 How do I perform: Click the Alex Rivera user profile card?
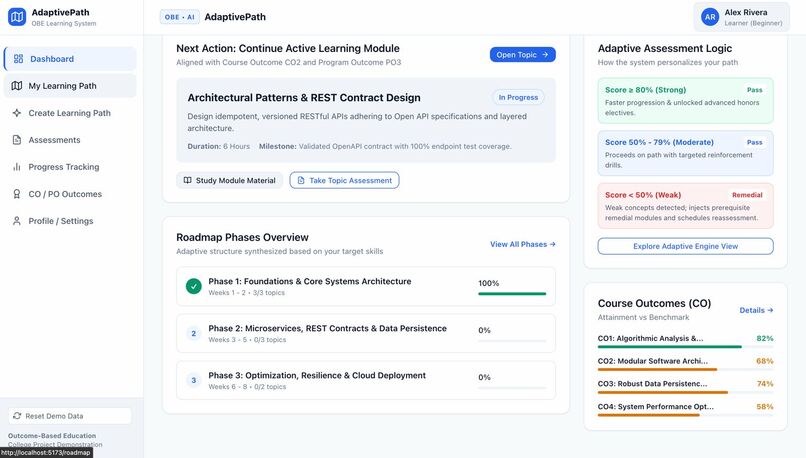point(741,17)
